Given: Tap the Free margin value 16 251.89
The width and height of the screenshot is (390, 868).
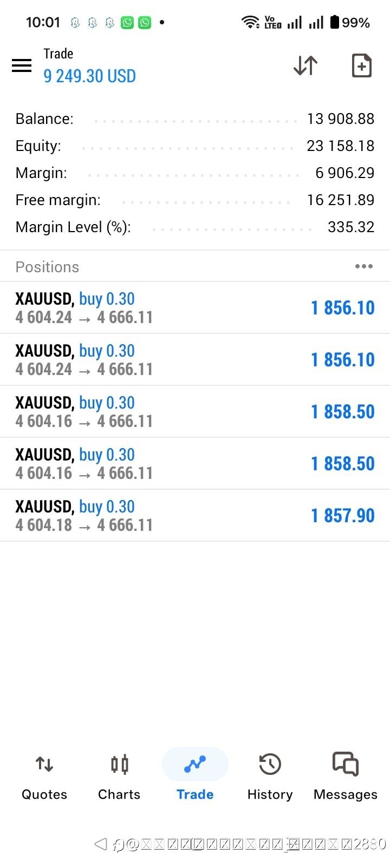Looking at the screenshot, I should click(340, 200).
